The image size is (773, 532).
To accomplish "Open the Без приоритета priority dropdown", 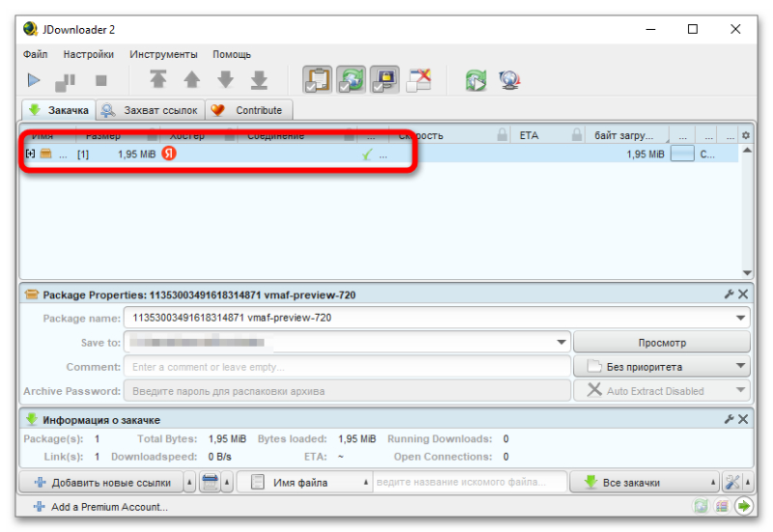I will click(x=662, y=367).
